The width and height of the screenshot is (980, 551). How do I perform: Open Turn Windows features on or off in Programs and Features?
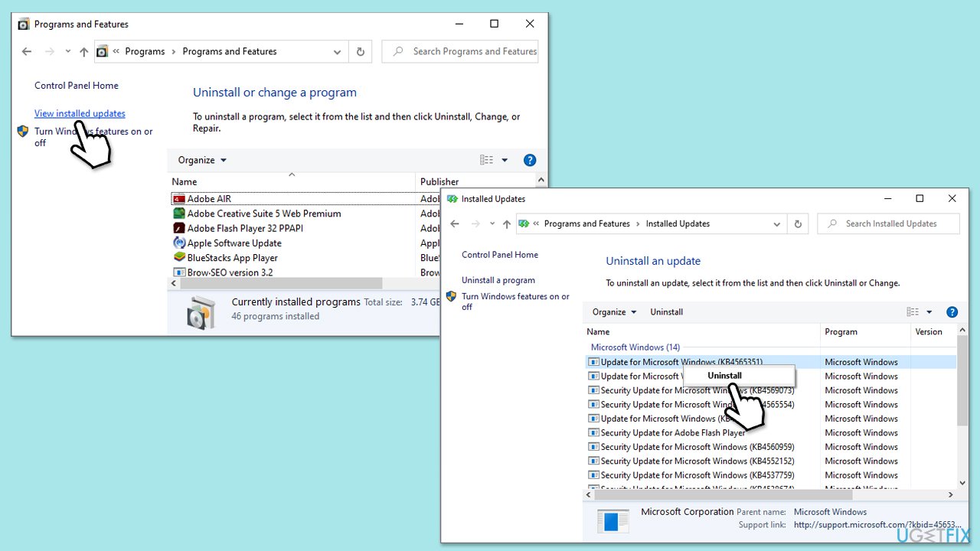click(93, 137)
